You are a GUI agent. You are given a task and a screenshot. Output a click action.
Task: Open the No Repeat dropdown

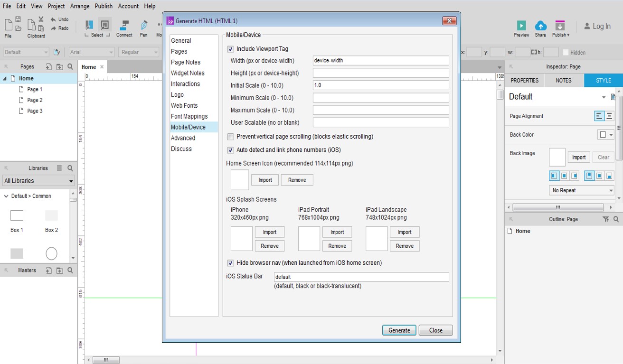click(x=581, y=190)
